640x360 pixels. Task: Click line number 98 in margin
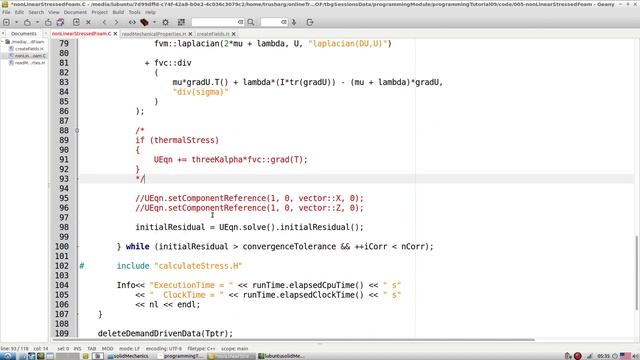tap(63, 227)
